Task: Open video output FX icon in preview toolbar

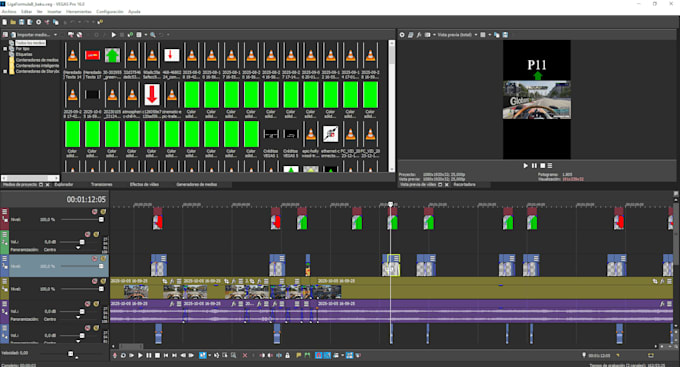Action: pos(419,35)
